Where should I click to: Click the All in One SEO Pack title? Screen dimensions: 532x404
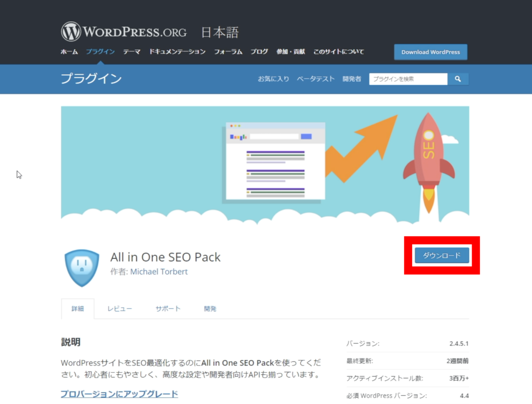pyautogui.click(x=166, y=257)
